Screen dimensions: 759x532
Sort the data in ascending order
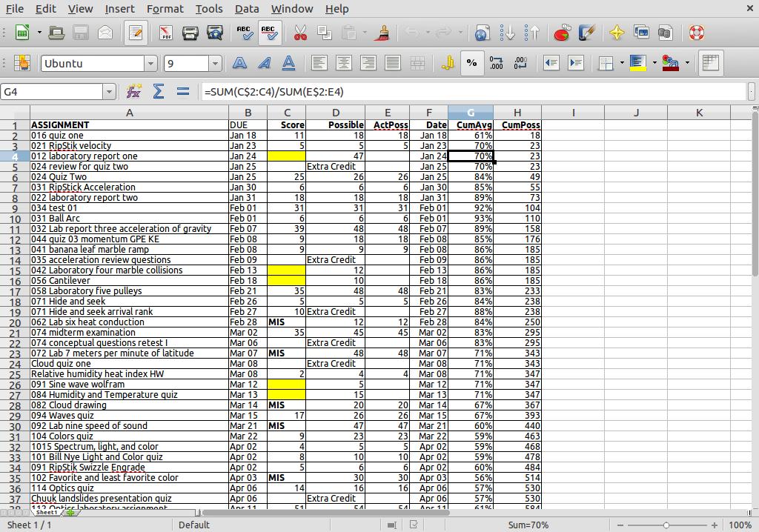(x=508, y=33)
